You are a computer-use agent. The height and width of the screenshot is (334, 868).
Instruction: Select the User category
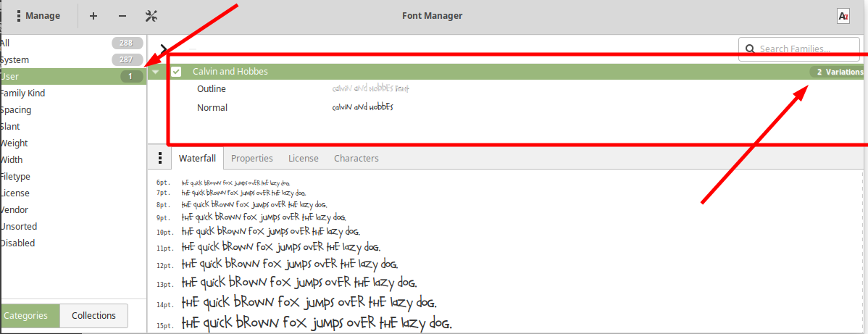(72, 77)
